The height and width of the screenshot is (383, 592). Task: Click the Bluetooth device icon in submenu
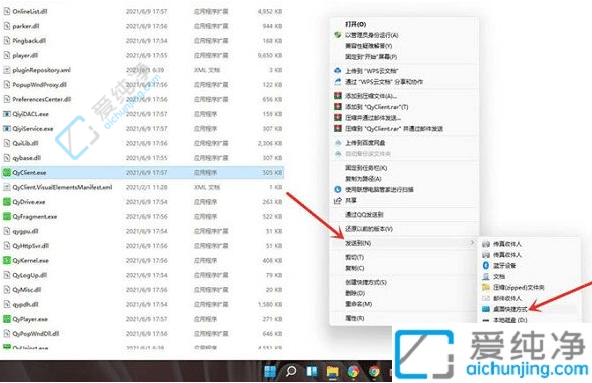pos(486,266)
